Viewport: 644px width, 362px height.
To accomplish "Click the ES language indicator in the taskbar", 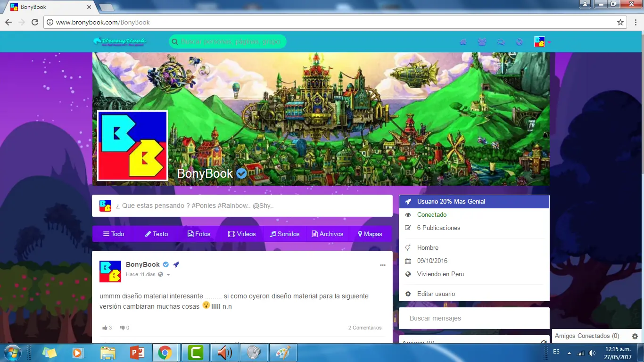I will click(556, 352).
